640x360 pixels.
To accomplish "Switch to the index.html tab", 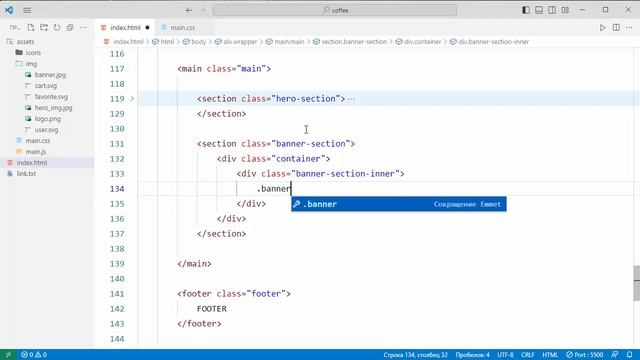I will tap(125, 27).
